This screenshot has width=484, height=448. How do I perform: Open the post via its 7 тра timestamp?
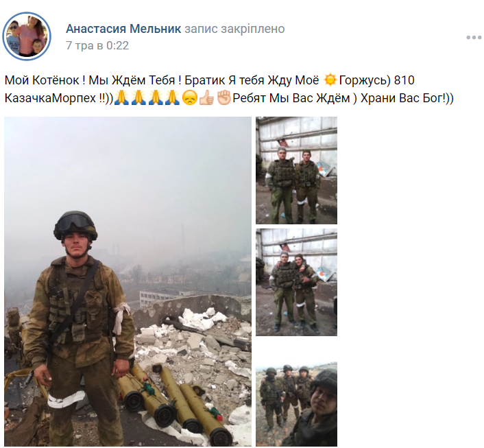97,45
